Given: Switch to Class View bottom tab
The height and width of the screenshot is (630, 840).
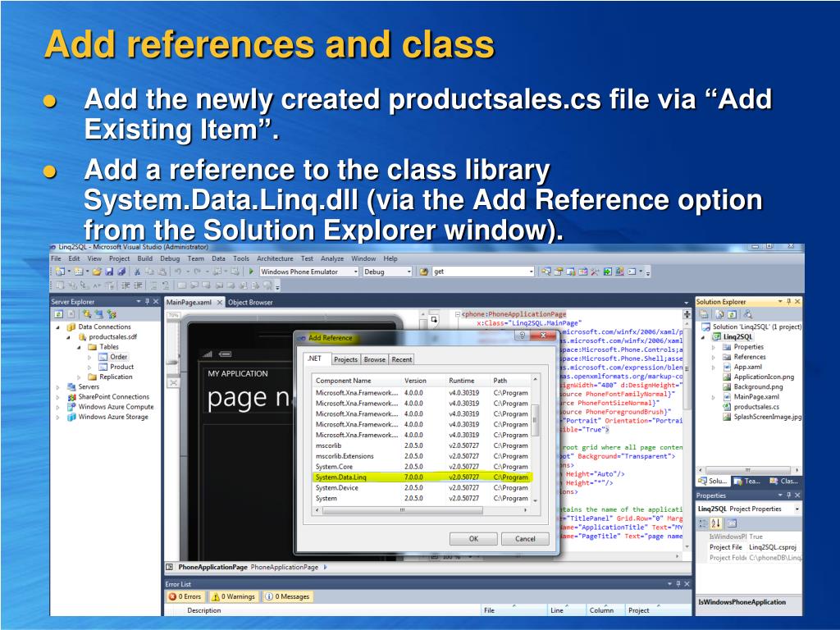Looking at the screenshot, I should click(x=783, y=481).
